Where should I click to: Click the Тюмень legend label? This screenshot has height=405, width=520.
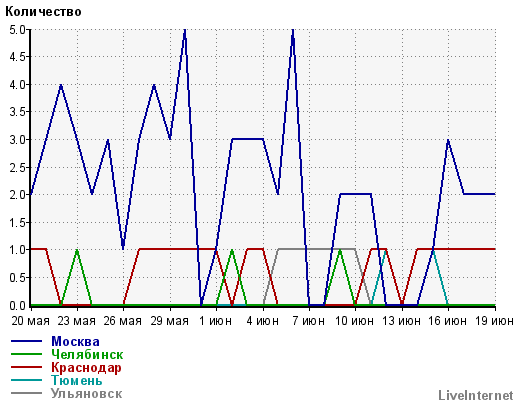(x=77, y=381)
